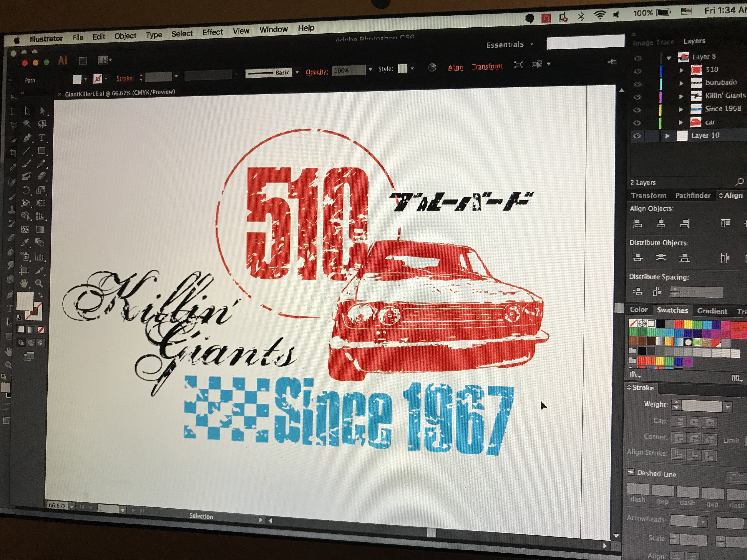Screen dimensions: 747x560
Task: Select the Rotate tool
Action: [x=26, y=190]
